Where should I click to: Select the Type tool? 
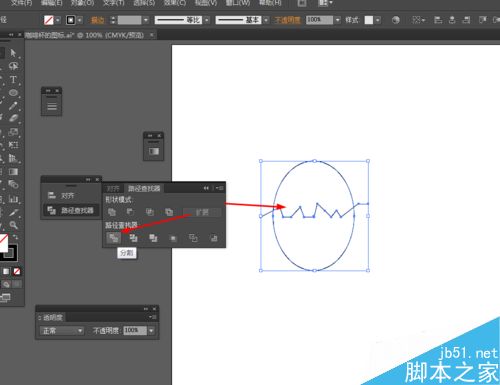[x=13, y=79]
